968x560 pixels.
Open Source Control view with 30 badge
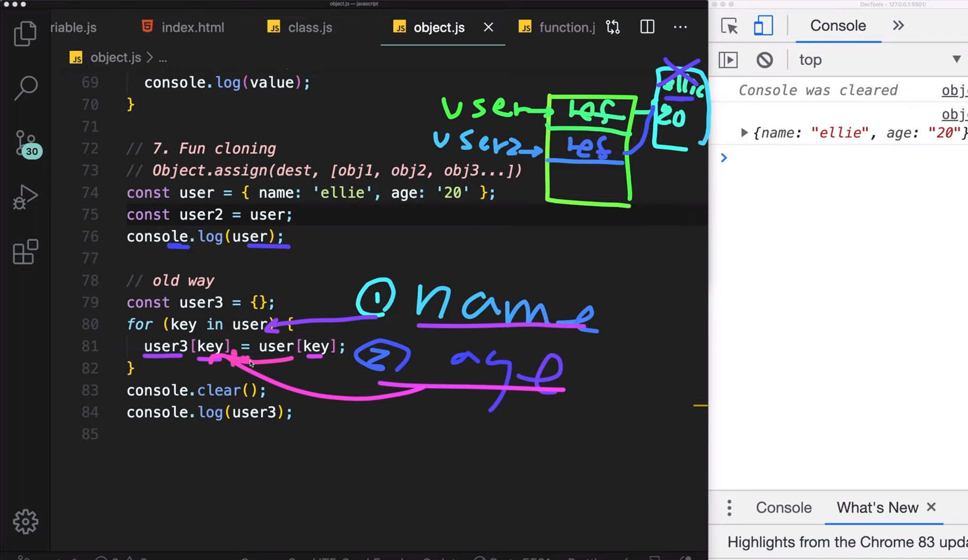27,144
